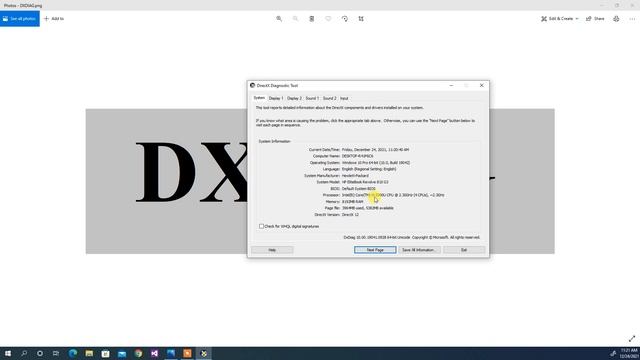Open Task View on taskbar
Screen dimensions: 640x360
56,353
